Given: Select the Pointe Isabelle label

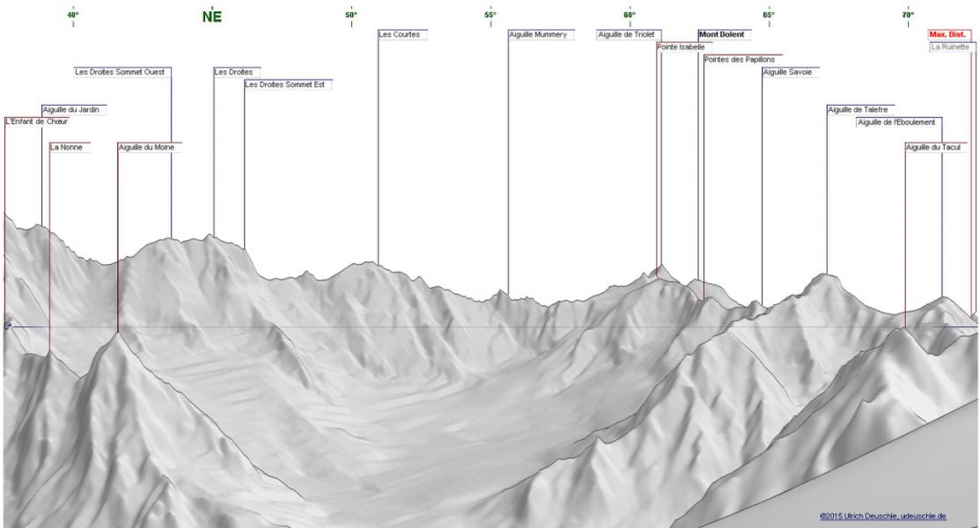Looking at the screenshot, I should click(681, 47).
